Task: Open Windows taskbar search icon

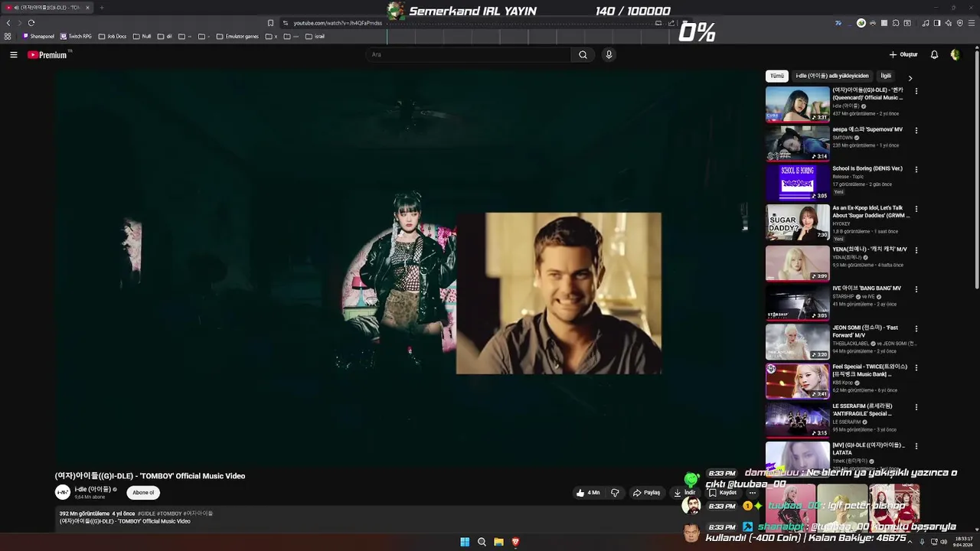Action: click(482, 542)
